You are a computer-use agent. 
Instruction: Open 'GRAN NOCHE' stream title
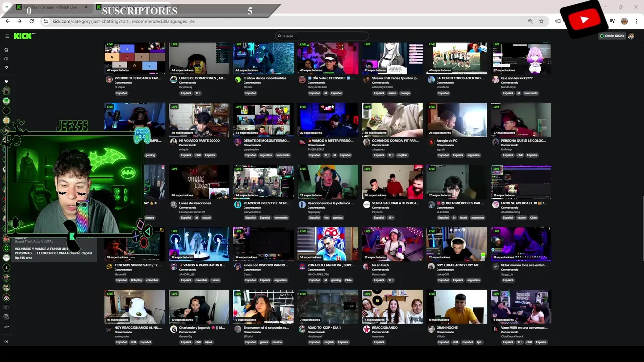[x=447, y=328]
